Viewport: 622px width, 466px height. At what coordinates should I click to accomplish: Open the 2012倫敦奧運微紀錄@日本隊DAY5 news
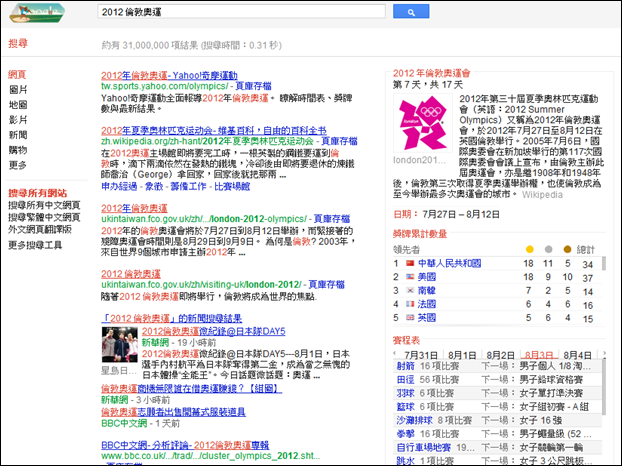pos(213,332)
